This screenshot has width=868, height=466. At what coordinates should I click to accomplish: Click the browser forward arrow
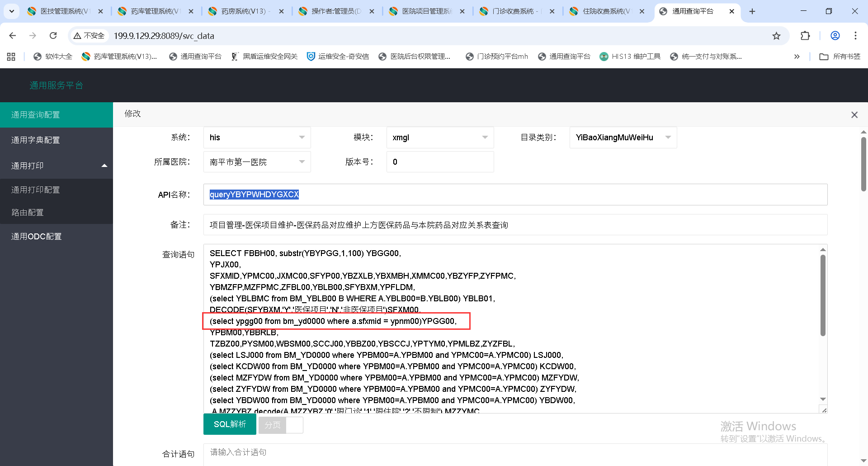(x=33, y=36)
